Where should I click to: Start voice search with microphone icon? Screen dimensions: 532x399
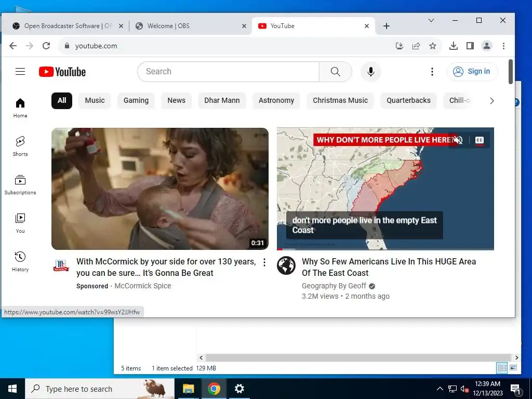point(371,72)
